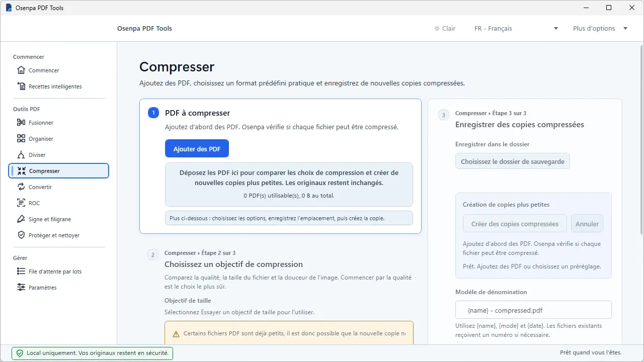This screenshot has height=362, width=644.
Task: Click the Diviser split icon
Action: (21, 155)
